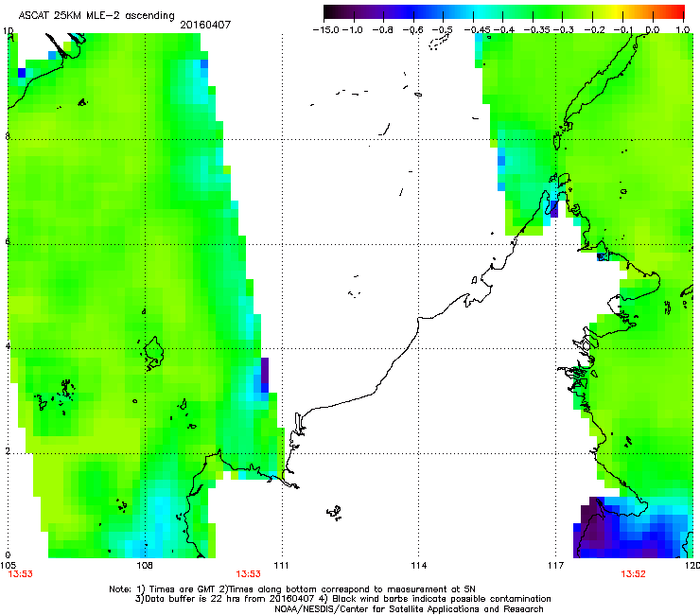Click the longitude axis label '108'
Screen dimensions: 700x615
pyautogui.click(x=145, y=566)
